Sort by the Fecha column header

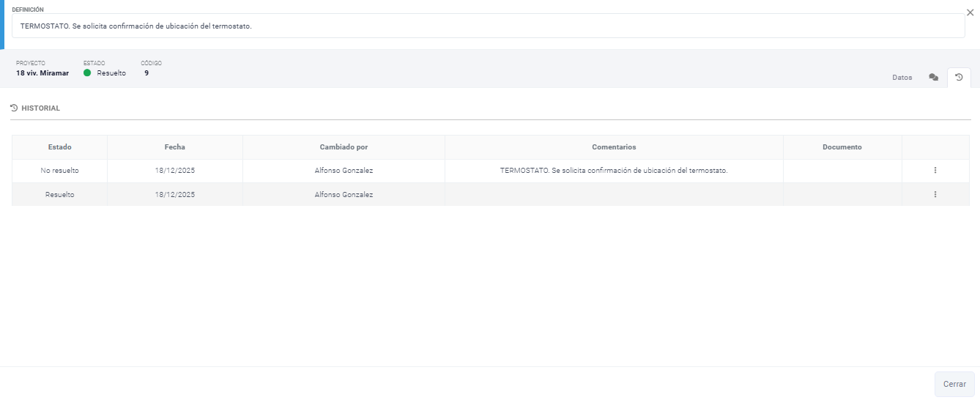pos(174,147)
